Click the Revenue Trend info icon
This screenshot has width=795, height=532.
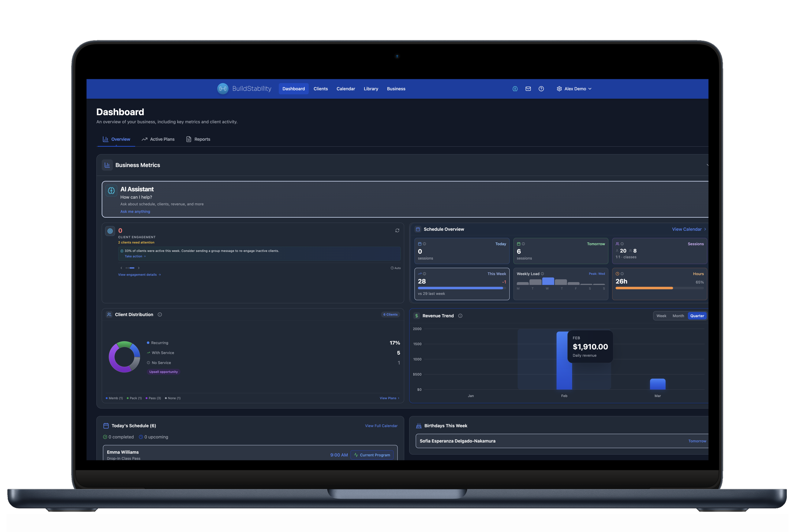click(x=460, y=315)
